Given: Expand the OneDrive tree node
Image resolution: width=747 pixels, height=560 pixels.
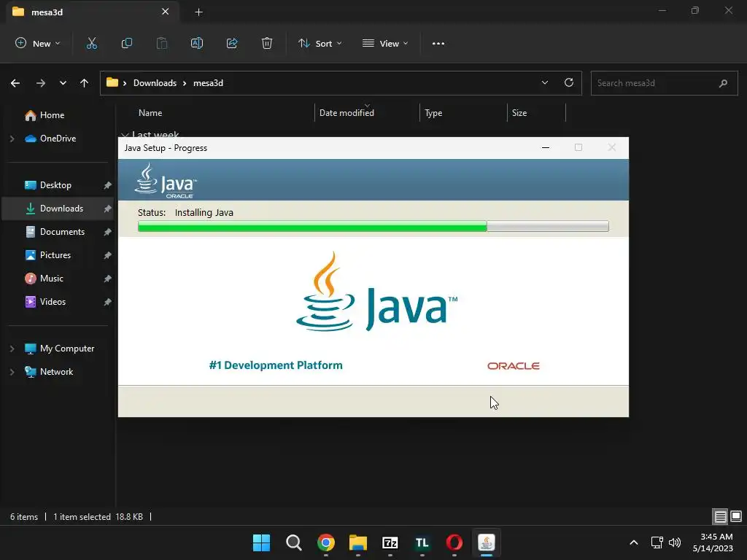Looking at the screenshot, I should pyautogui.click(x=12, y=139).
